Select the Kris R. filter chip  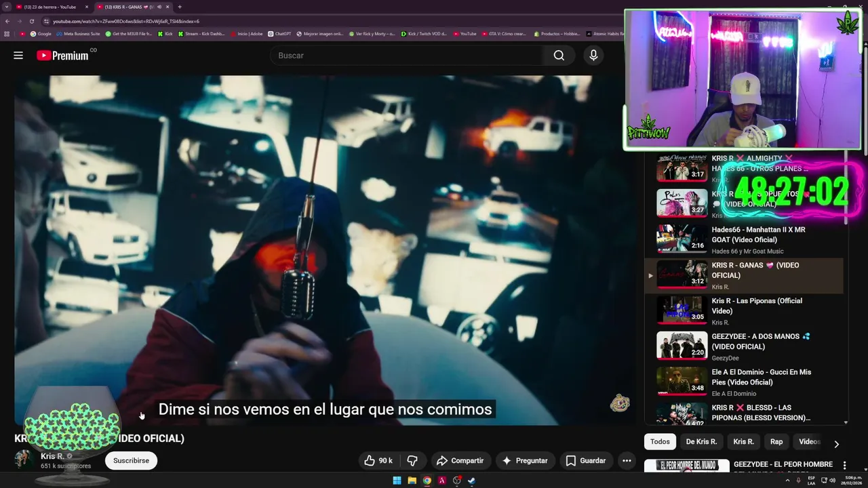[x=743, y=442]
